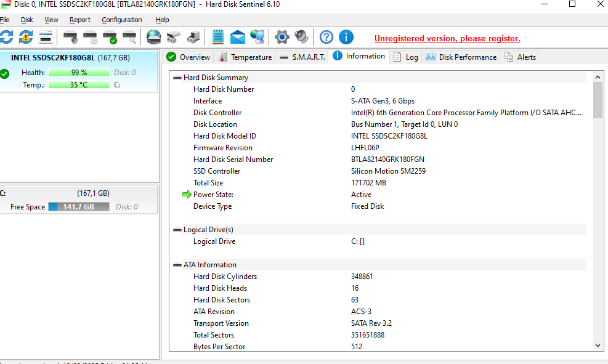Click the disk icon with green checkmark
This screenshot has width=608, height=364.
[110, 37]
